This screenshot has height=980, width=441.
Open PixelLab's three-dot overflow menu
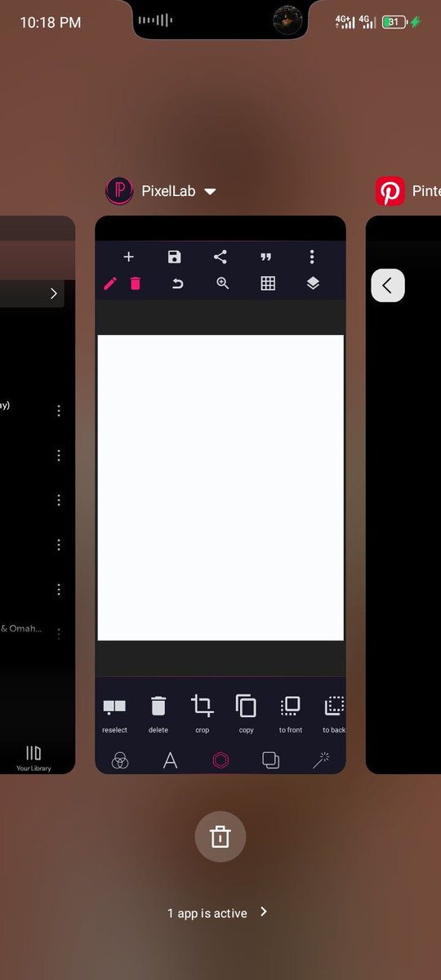tap(311, 257)
